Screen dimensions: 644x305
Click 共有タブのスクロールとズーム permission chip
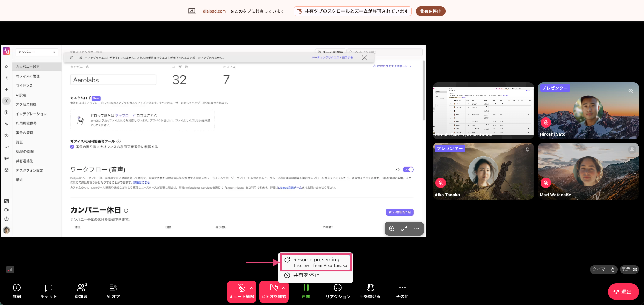click(x=352, y=11)
